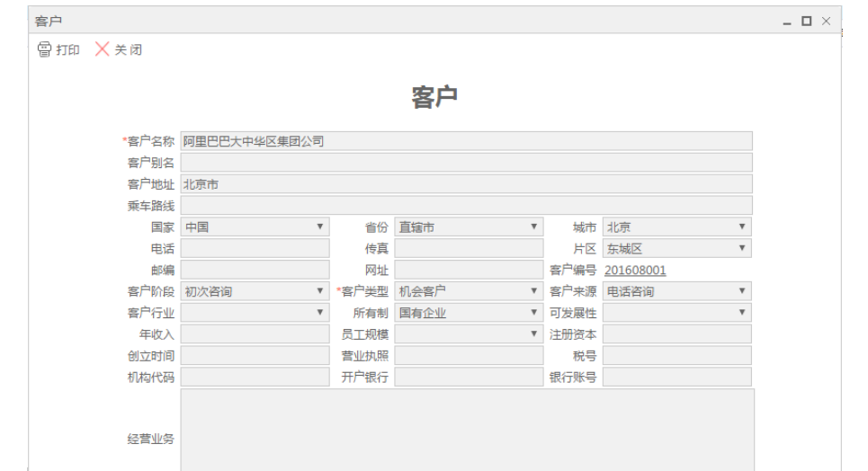Screen dimensions: 868x471
Task: Focus the 客户别名 alias input field
Action: [465, 163]
